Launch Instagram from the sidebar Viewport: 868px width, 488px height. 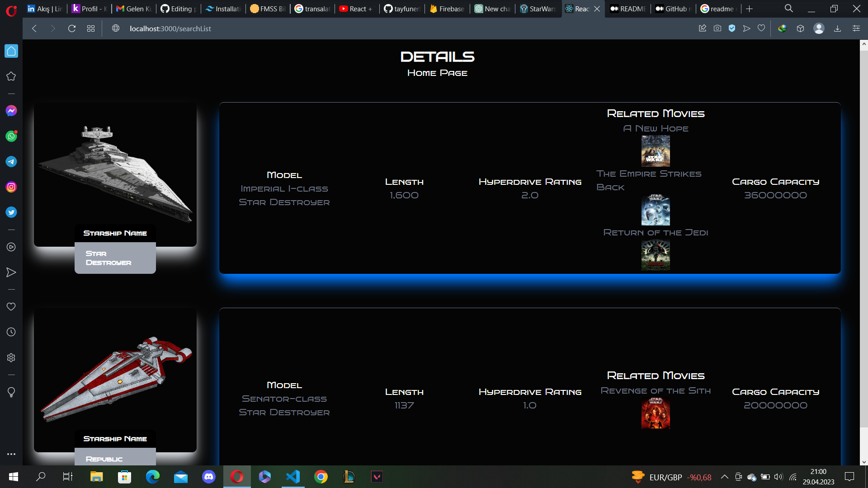pos(11,187)
